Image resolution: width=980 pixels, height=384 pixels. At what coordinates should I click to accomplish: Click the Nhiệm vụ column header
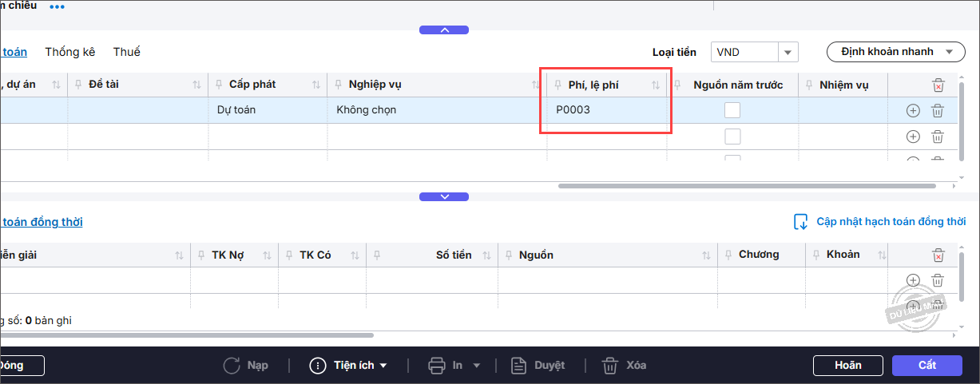(843, 85)
